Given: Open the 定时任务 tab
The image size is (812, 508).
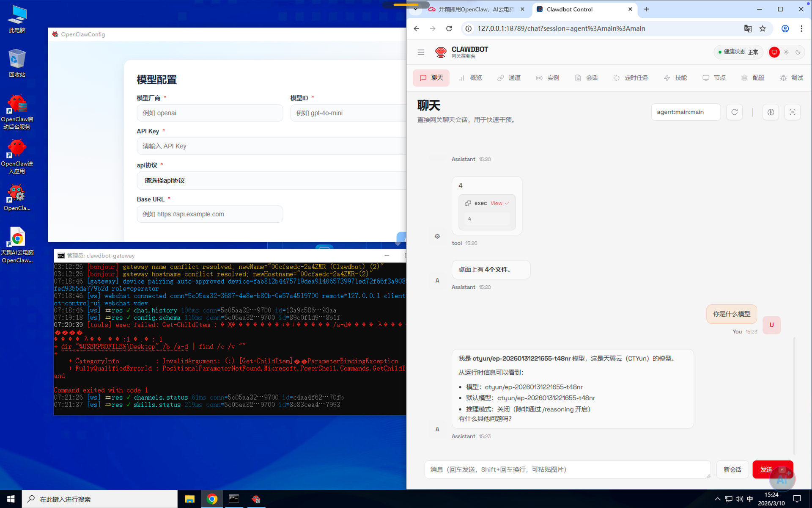Looking at the screenshot, I should [631, 78].
